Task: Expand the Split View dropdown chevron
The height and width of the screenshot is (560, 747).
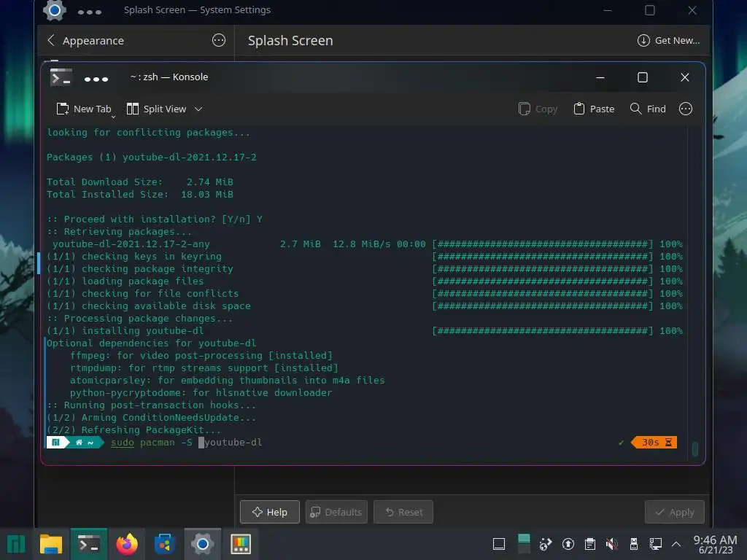Action: click(198, 109)
